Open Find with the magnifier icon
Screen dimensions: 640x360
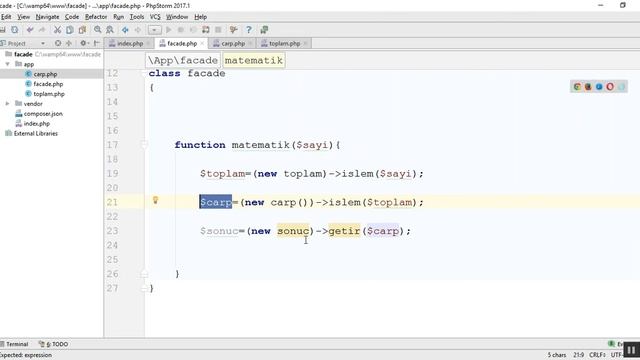coord(98,30)
